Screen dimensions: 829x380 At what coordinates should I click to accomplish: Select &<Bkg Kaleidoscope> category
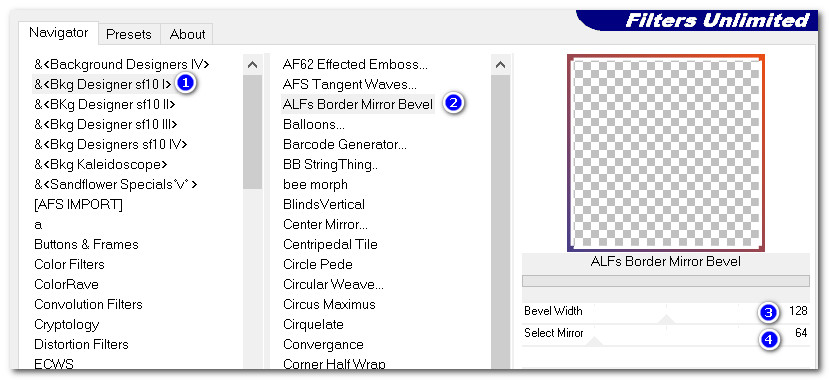point(100,164)
